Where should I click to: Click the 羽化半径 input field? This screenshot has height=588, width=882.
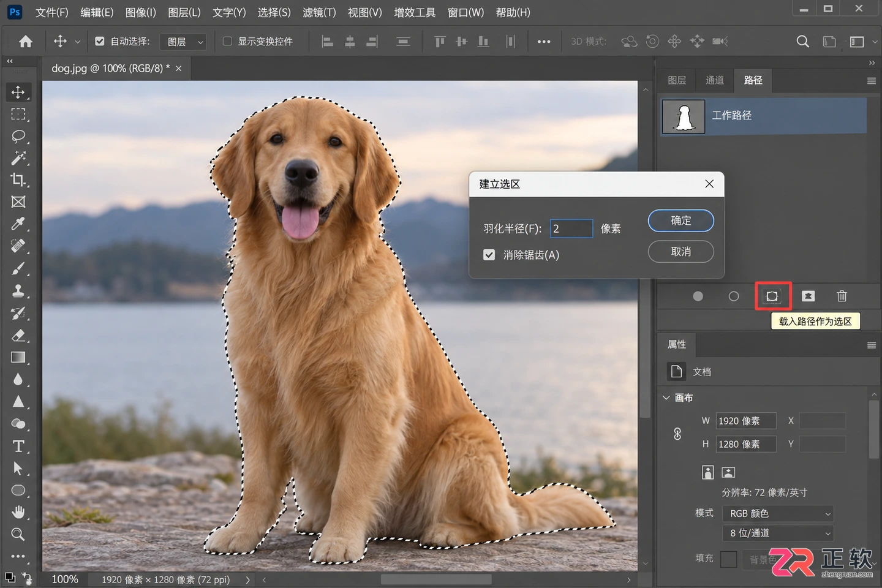tap(571, 228)
